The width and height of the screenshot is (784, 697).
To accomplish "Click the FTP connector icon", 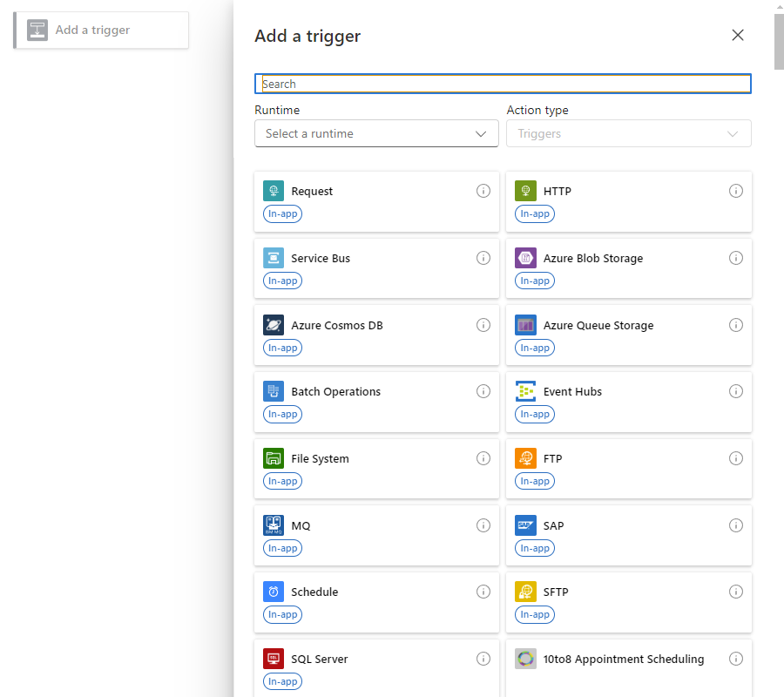I will [x=525, y=458].
